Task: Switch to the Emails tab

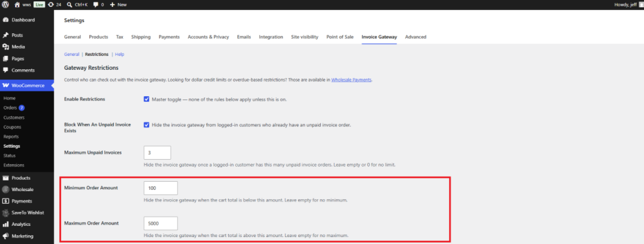Action: pyautogui.click(x=244, y=37)
